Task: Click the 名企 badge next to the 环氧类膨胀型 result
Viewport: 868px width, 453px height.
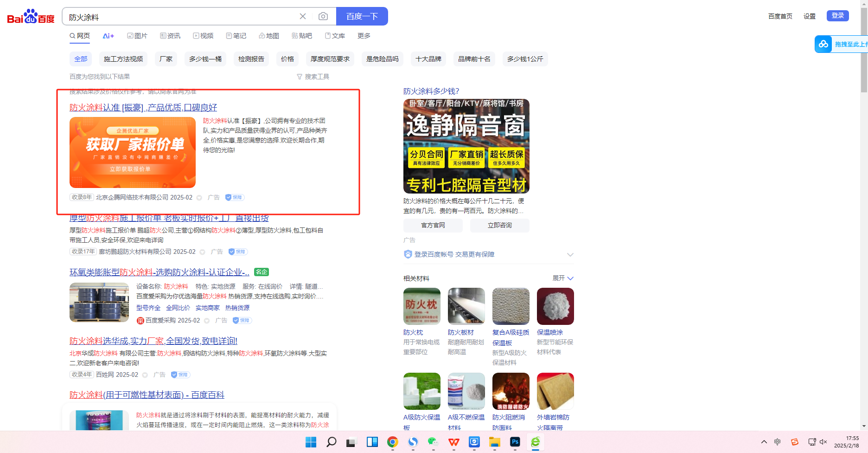Action: (262, 272)
